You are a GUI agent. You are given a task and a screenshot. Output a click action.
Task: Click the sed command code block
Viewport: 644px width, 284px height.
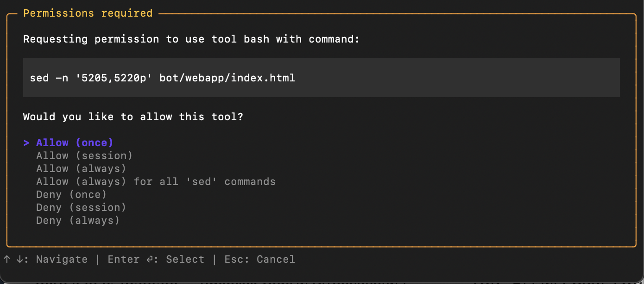coord(321,78)
